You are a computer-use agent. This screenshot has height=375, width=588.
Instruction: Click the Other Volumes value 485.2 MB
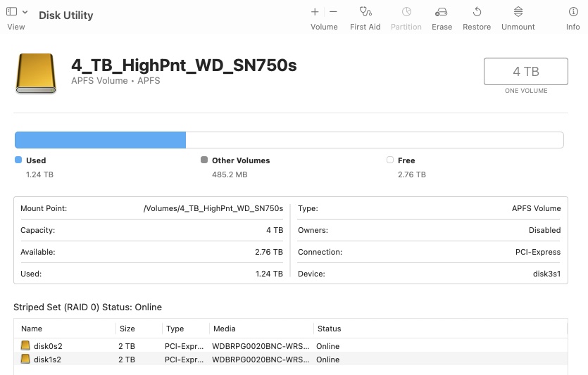[230, 174]
